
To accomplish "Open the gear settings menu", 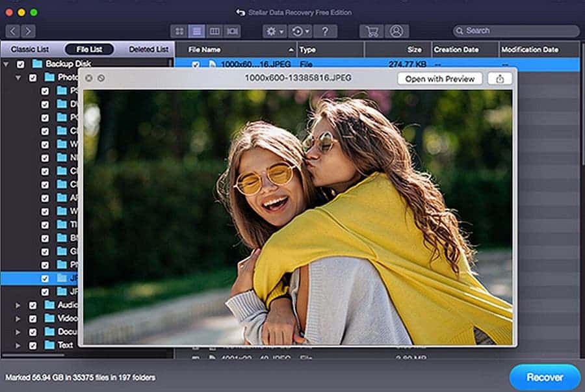I will [274, 31].
